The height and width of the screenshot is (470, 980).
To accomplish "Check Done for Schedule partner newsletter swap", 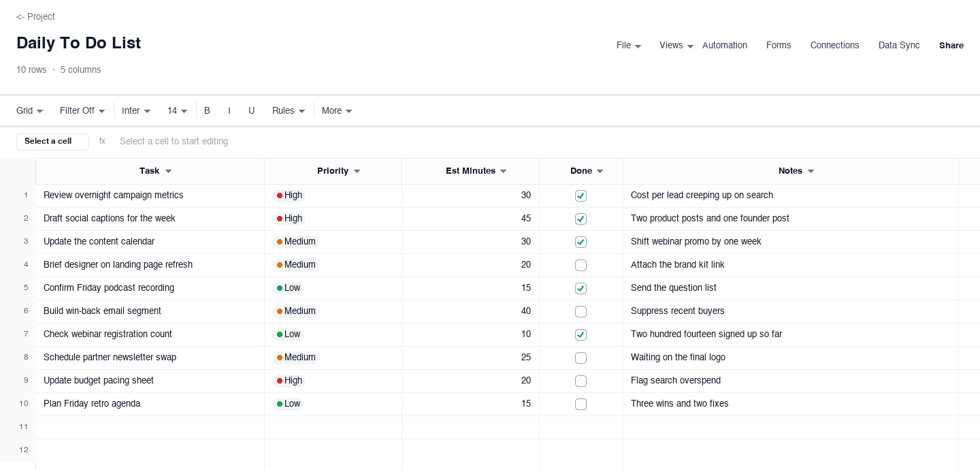I will 581,358.
